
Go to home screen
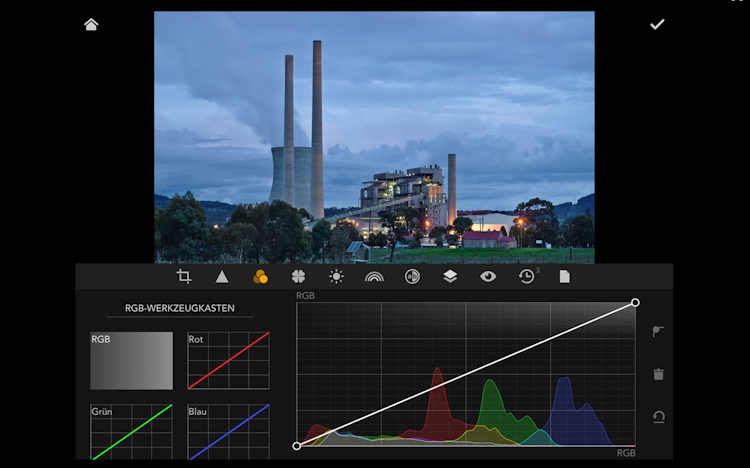[x=91, y=24]
